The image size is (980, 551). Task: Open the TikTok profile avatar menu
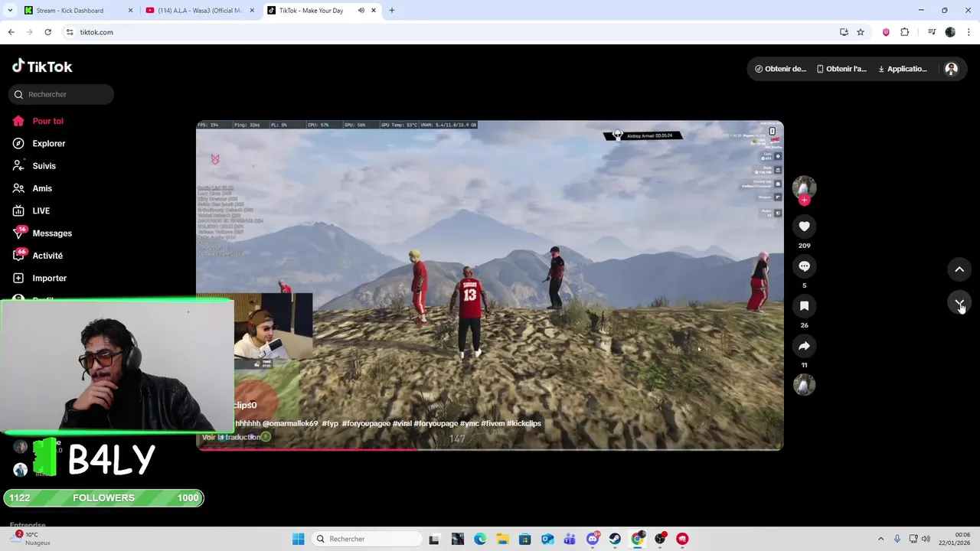(x=952, y=69)
